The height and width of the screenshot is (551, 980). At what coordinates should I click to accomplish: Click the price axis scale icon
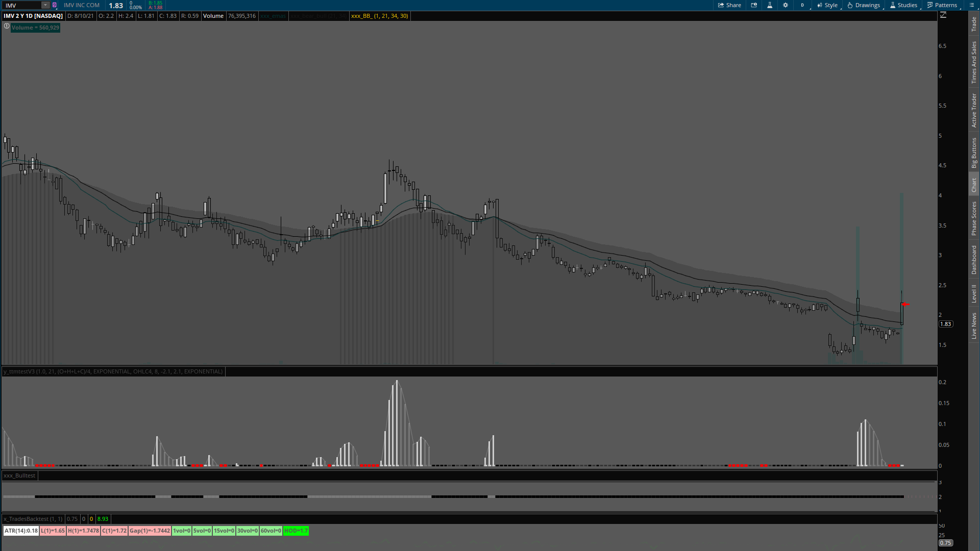943,15
